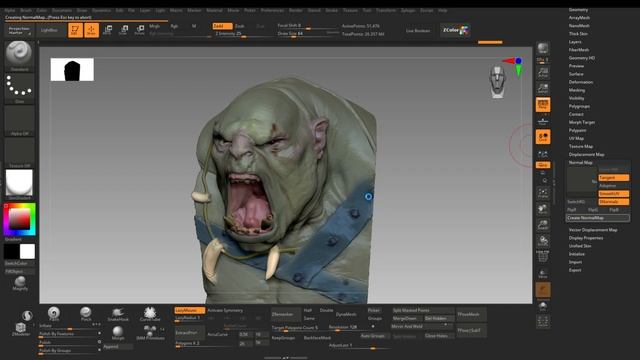Select the black secondary color swatch
The width and height of the screenshot is (640, 360).
pyautogui.click(x=11, y=251)
